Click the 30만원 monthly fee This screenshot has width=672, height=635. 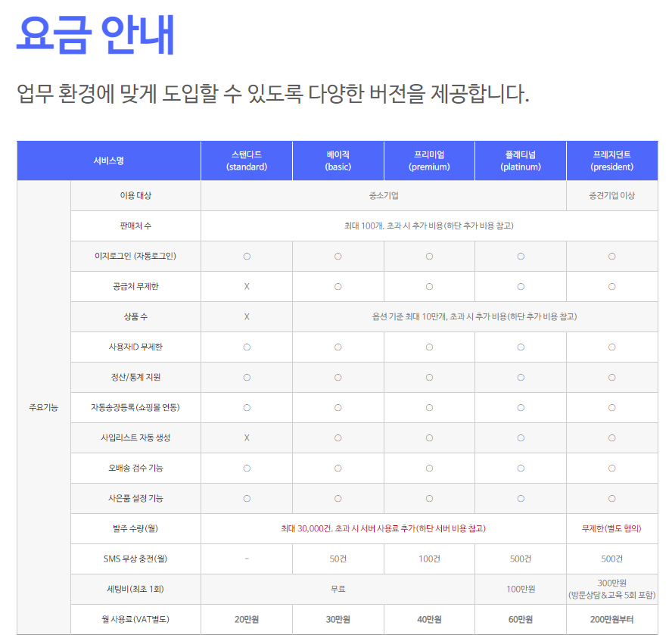338,620
